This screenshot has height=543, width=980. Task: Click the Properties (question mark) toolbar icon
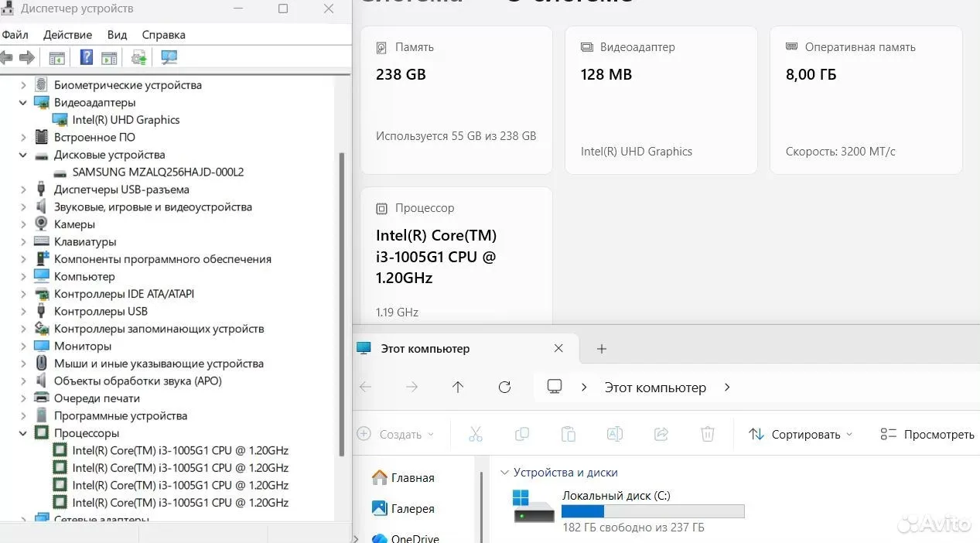tap(87, 57)
